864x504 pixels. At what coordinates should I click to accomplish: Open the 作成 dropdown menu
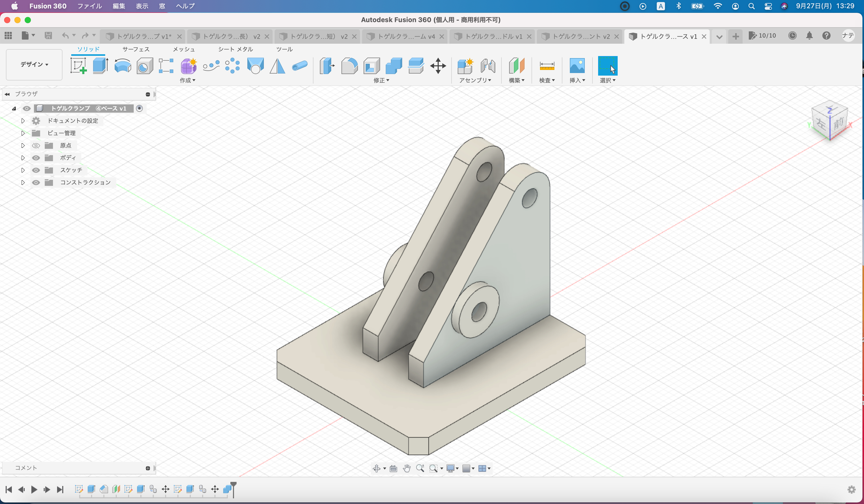tap(187, 80)
